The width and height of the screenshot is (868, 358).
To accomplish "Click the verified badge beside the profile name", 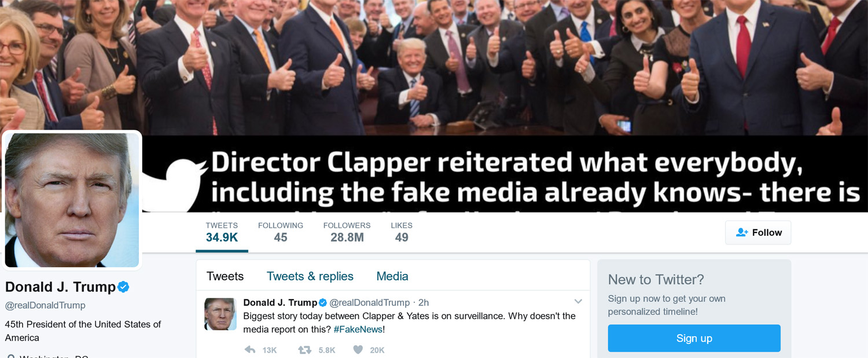I will point(123,287).
